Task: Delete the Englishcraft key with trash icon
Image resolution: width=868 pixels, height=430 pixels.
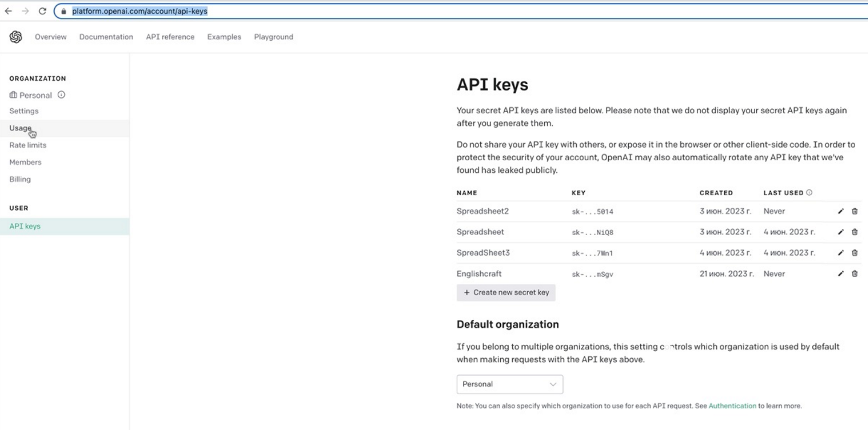Action: [855, 273]
